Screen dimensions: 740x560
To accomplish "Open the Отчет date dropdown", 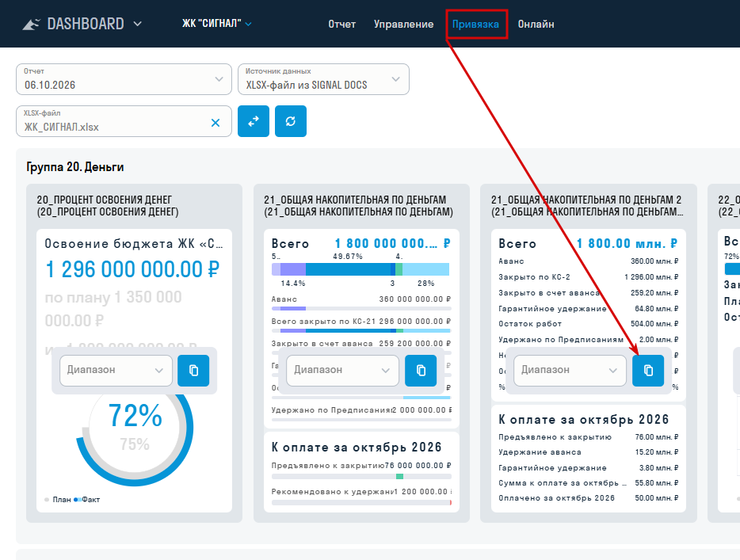I will point(124,79).
